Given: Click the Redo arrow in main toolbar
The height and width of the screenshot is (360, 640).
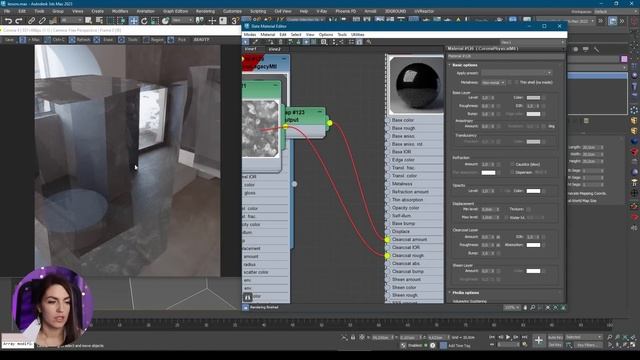Looking at the screenshot, I should (x=19, y=20).
